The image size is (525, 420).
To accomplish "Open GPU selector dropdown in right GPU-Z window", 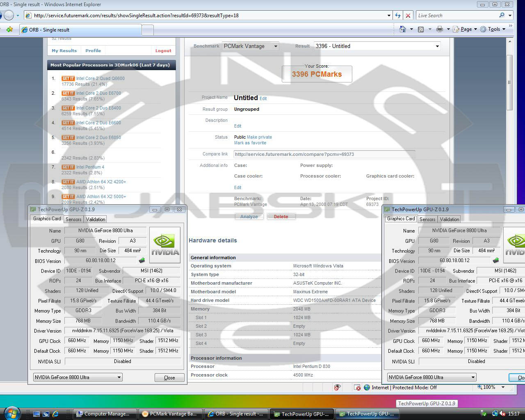I will 432,377.
